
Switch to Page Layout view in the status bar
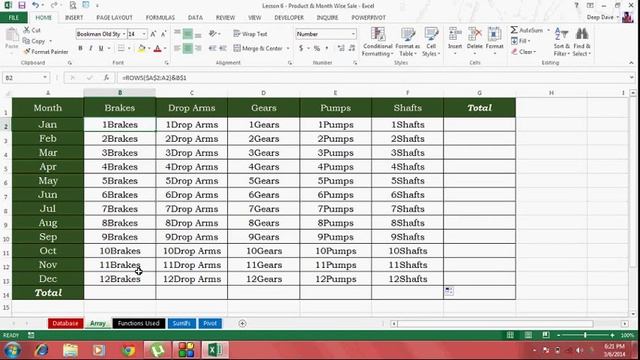coord(528,335)
